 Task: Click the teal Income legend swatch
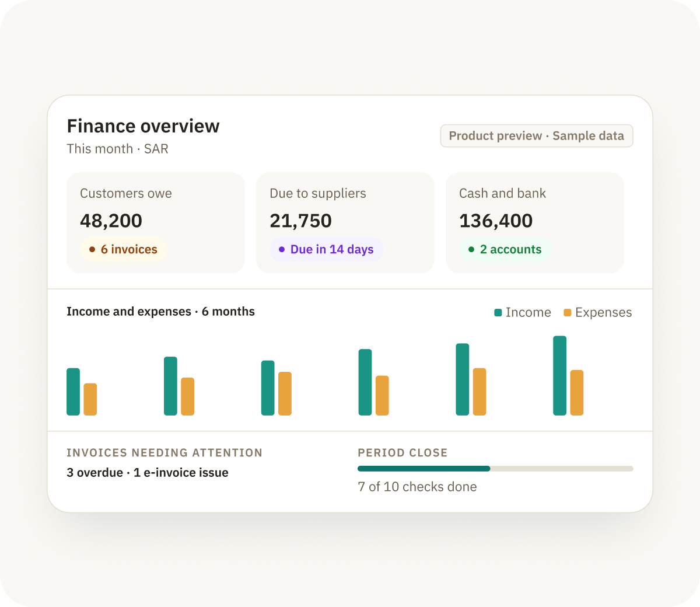[x=498, y=313]
